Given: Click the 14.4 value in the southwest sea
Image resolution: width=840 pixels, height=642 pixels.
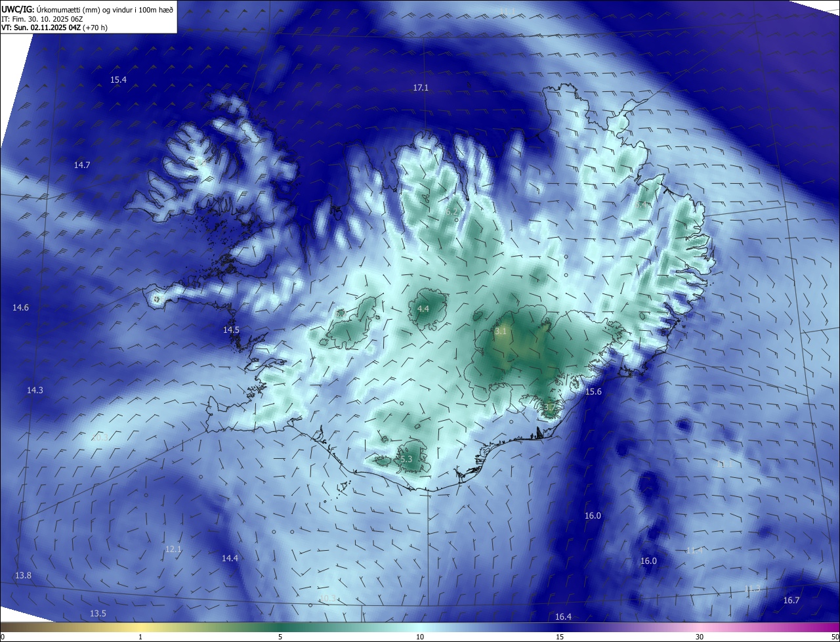Looking at the screenshot, I should tap(230, 558).
